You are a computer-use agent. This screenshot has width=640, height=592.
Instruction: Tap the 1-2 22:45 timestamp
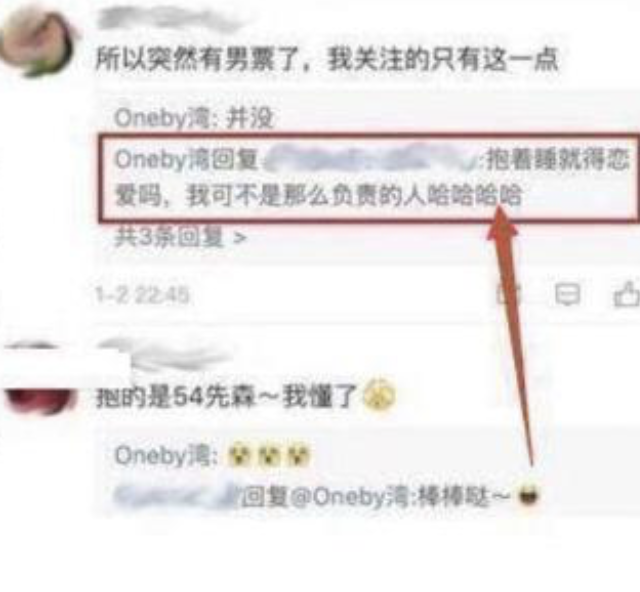[x=142, y=294]
